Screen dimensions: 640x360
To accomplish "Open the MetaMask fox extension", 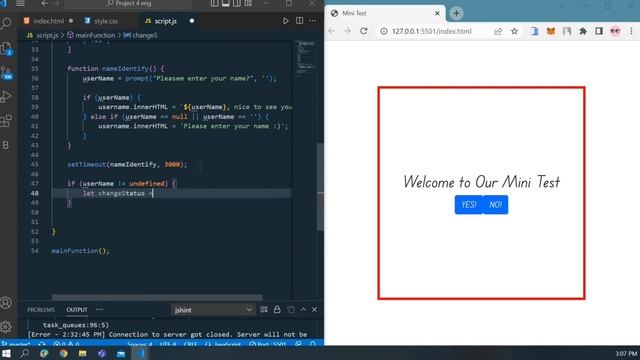I will click(x=551, y=31).
